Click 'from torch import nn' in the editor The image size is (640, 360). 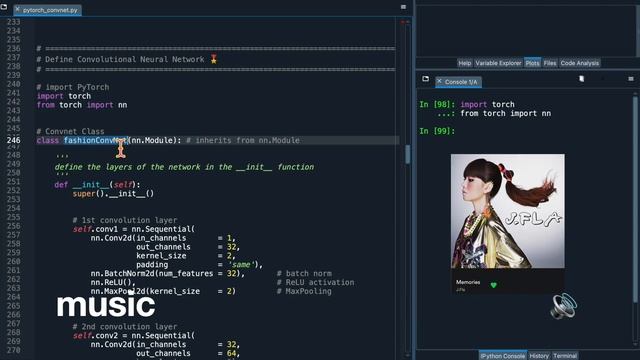[82, 105]
